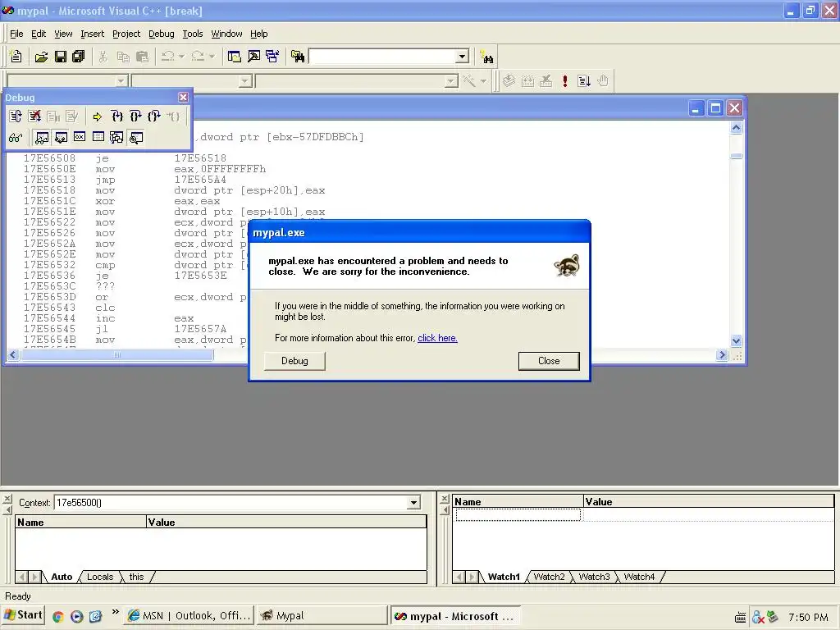The height and width of the screenshot is (630, 840).
Task: Open the WizardBar members combo dropdown
Action: pyautogui.click(x=452, y=81)
